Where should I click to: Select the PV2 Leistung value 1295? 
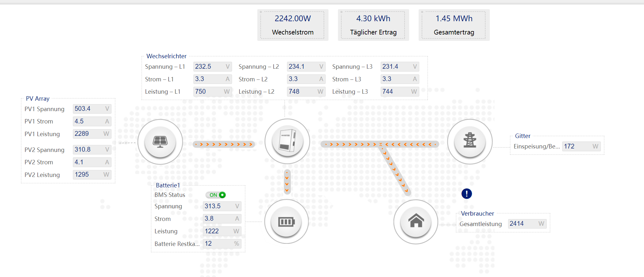tap(92, 174)
